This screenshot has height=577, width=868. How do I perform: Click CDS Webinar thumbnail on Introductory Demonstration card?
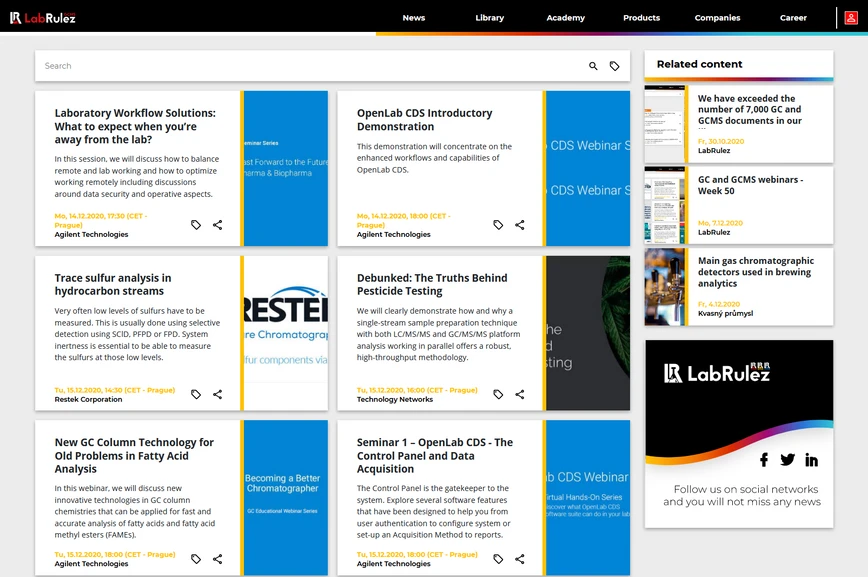point(588,168)
